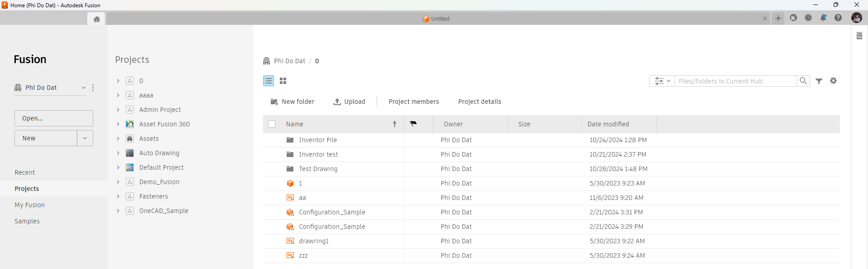Image resolution: width=868 pixels, height=269 pixels.
Task: Expand the project named 0
Action: (118, 81)
